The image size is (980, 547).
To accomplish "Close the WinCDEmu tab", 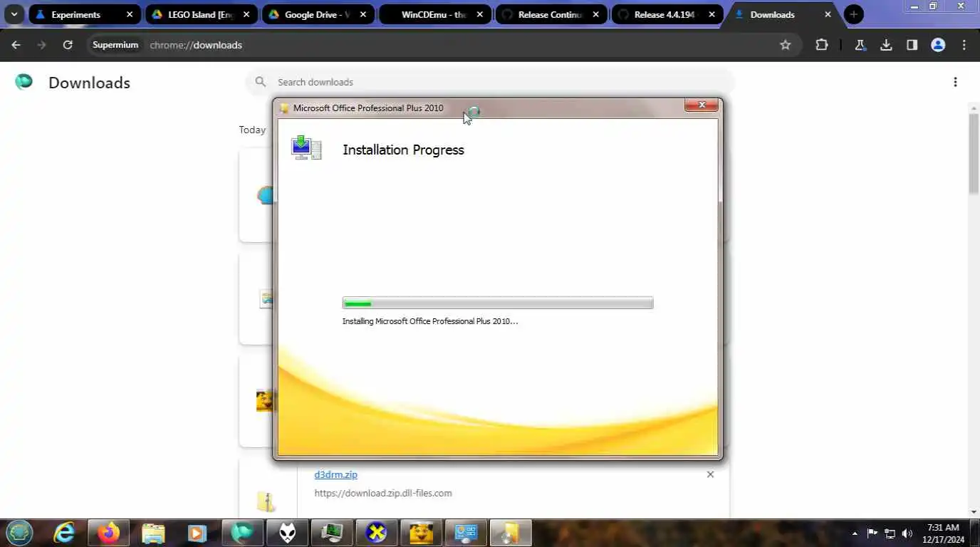I will [479, 14].
